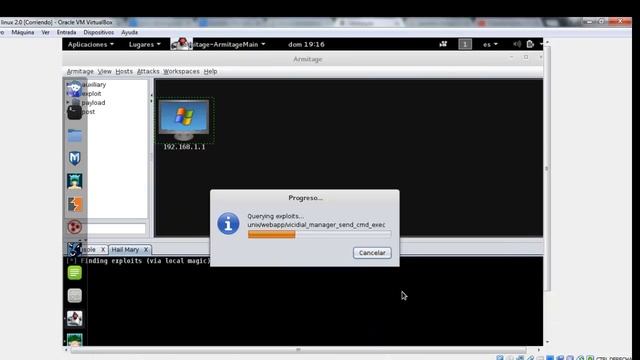
Task: Open the top dock icon with blue face
Action: [x=74, y=89]
